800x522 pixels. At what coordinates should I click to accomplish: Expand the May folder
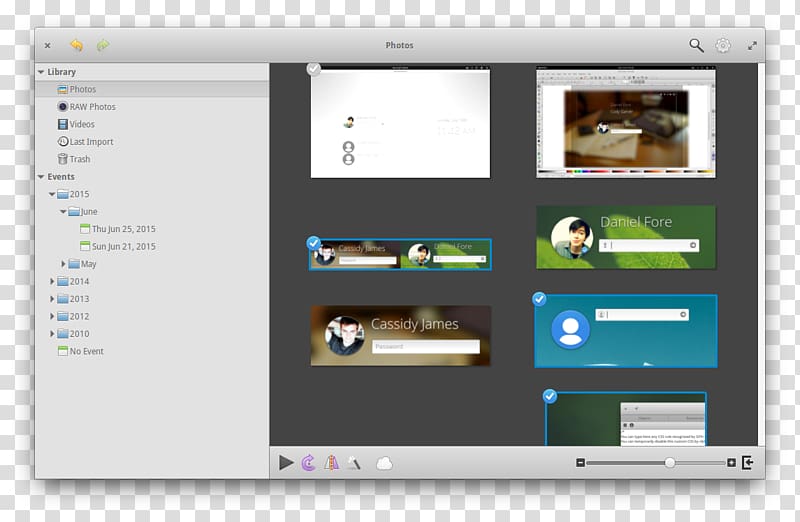pyautogui.click(x=63, y=264)
